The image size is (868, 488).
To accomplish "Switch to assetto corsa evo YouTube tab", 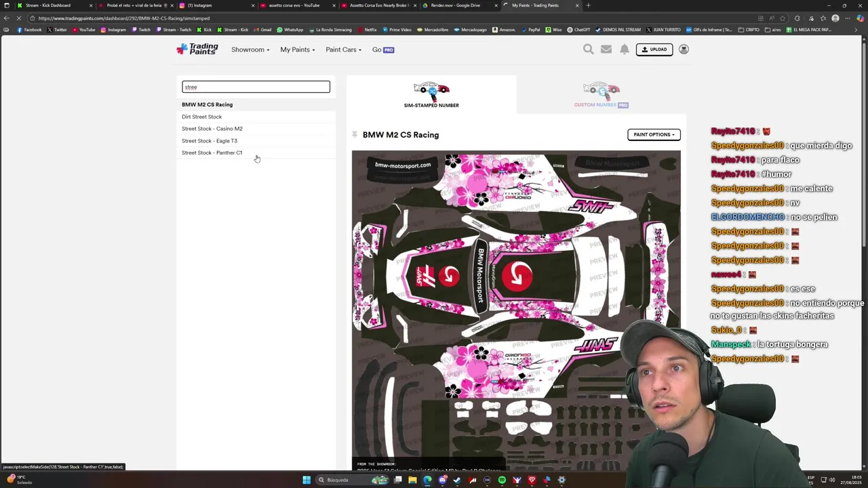I will click(x=298, y=5).
